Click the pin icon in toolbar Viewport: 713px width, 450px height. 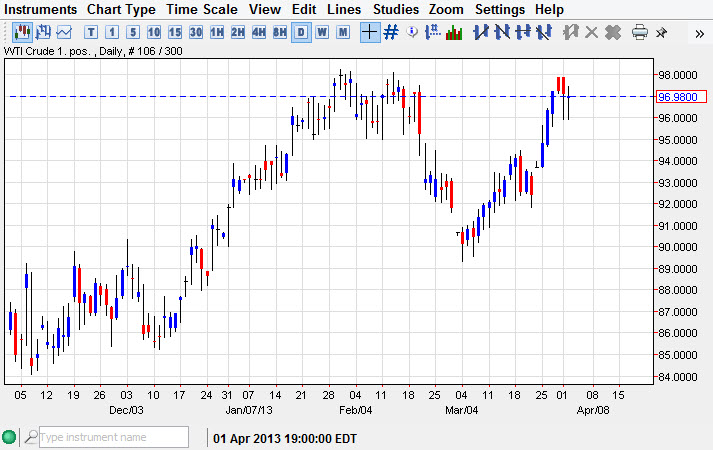[661, 32]
